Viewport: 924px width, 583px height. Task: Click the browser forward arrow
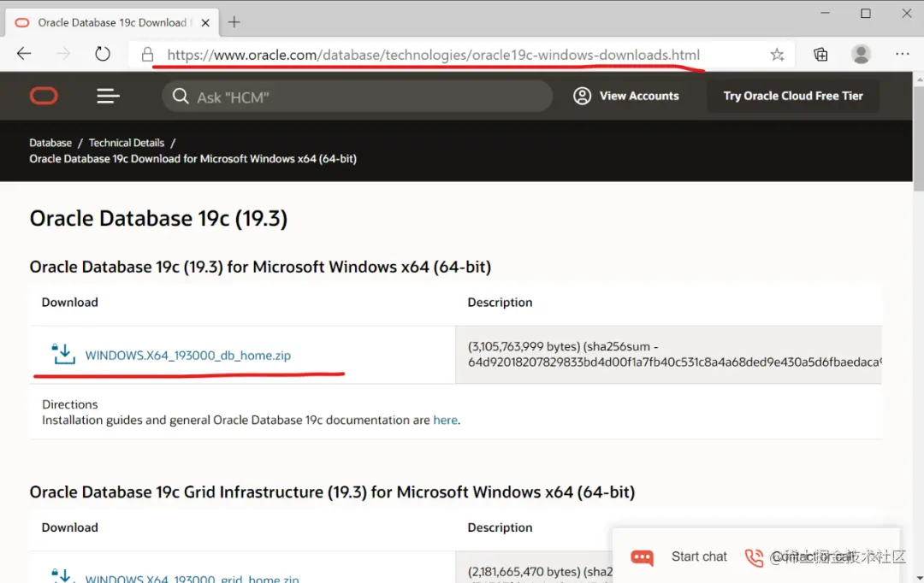(63, 54)
